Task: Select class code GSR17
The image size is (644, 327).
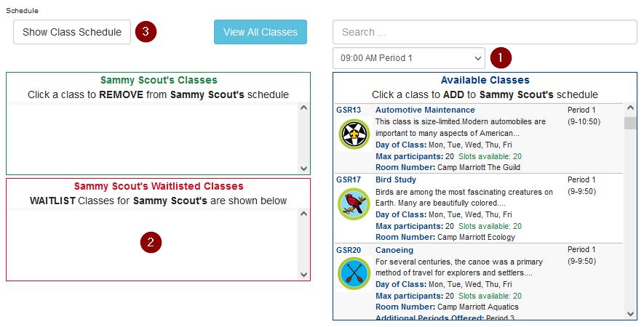Action: coord(349,179)
